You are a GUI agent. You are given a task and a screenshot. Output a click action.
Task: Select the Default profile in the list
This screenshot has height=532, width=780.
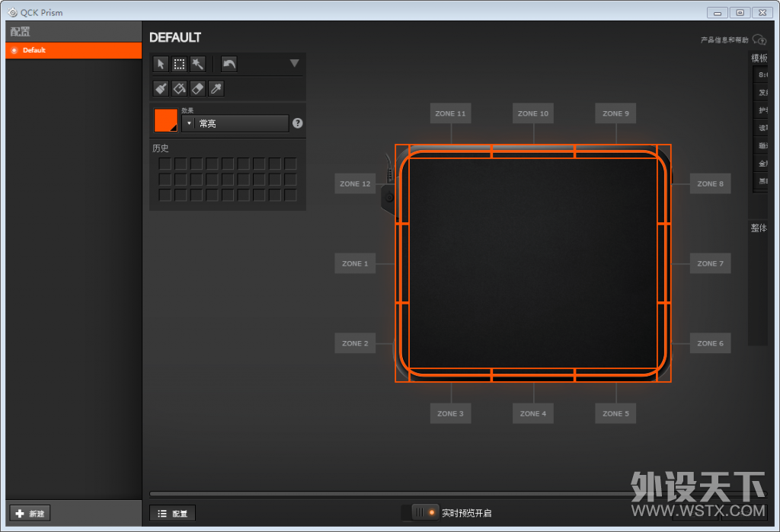(74, 50)
